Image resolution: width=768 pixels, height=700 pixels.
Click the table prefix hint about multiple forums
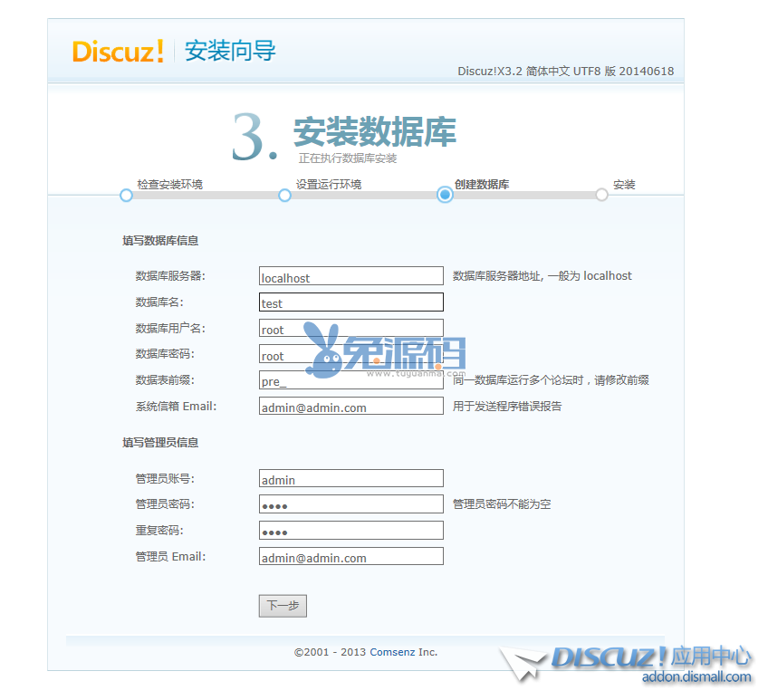point(551,380)
